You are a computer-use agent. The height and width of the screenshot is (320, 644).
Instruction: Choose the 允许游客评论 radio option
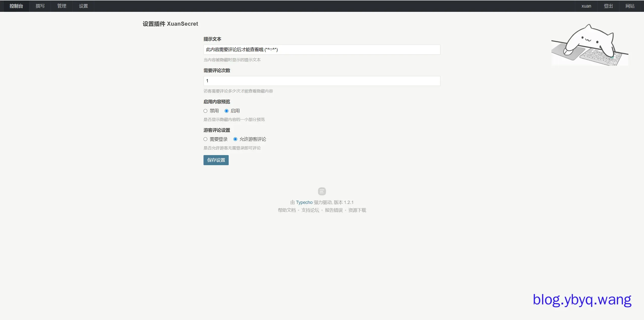click(x=235, y=139)
